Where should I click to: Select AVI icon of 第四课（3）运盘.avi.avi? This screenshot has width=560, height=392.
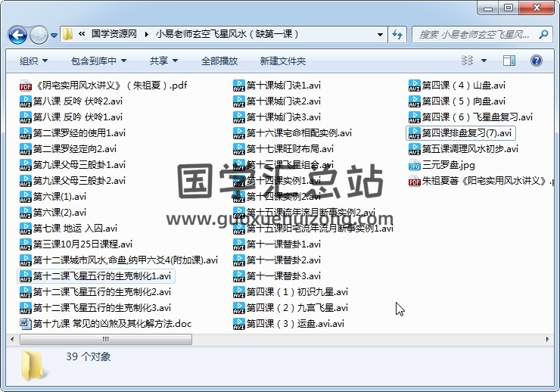point(238,324)
